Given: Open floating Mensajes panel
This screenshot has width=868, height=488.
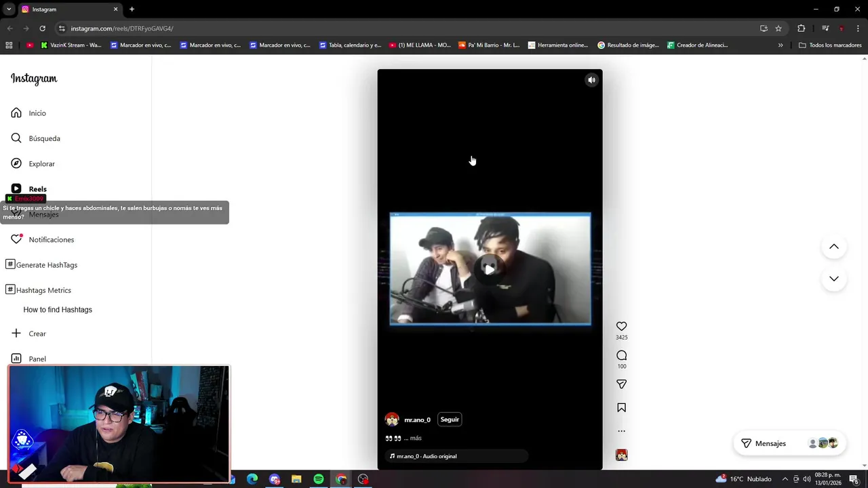Looking at the screenshot, I should (790, 443).
